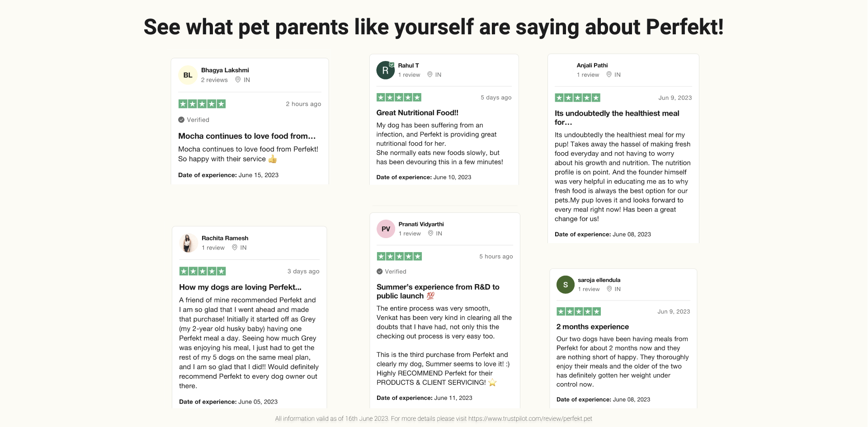This screenshot has width=868, height=427.
Task: Click location pin icon under Anjali Pathi
Action: (x=609, y=75)
